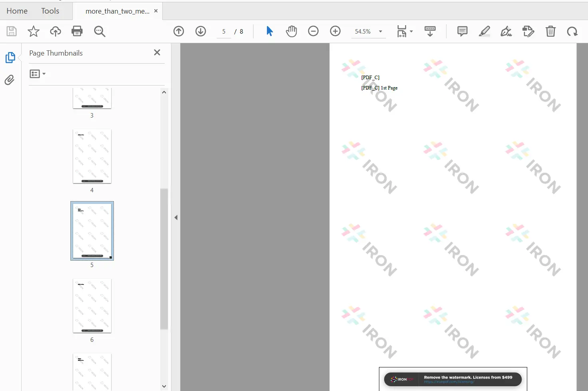Collapse the navigation pane with arrow
Screen dimensions: 588x391
coord(176,217)
